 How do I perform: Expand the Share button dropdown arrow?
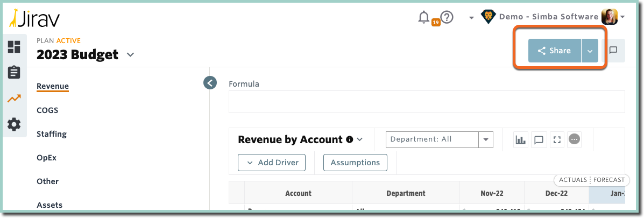(x=590, y=51)
